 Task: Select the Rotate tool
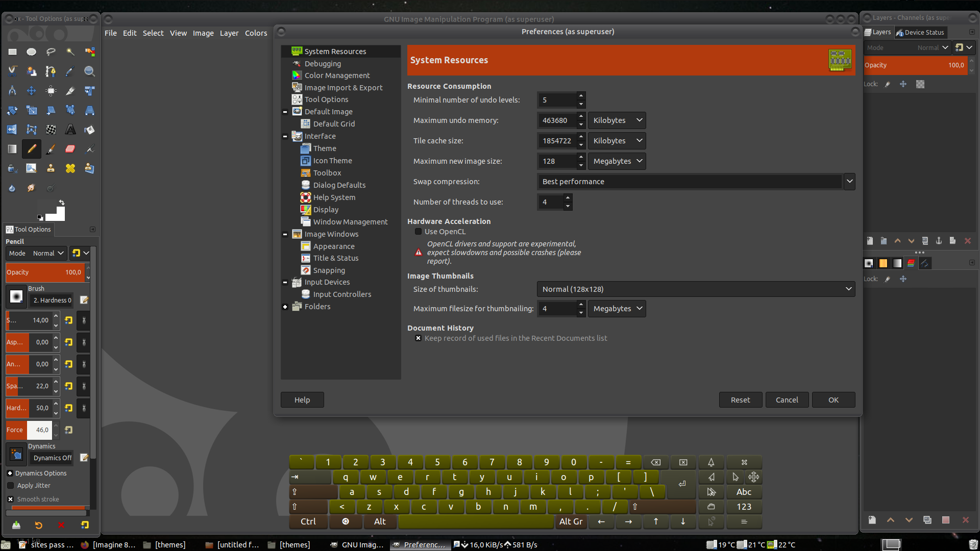point(12,110)
